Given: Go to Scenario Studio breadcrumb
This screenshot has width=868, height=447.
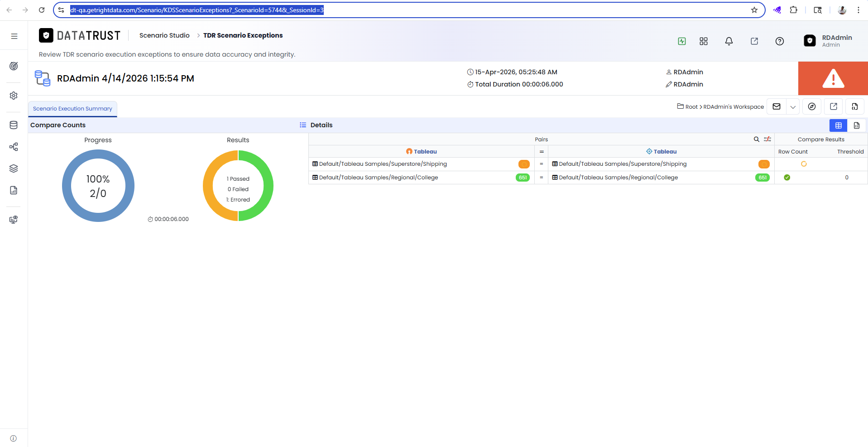Looking at the screenshot, I should coord(164,35).
